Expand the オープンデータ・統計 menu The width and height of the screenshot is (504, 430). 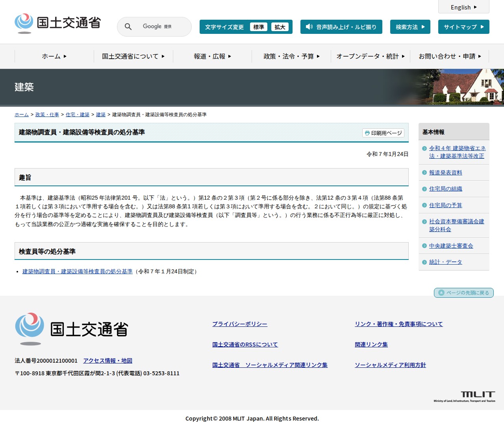point(371,56)
